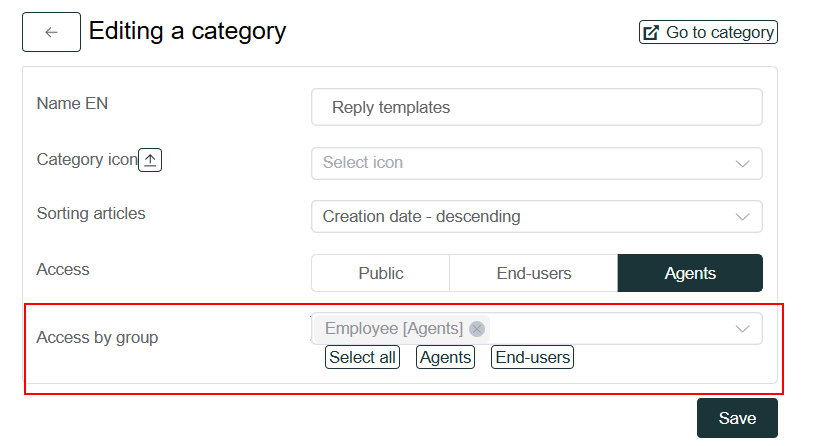The height and width of the screenshot is (446, 815).
Task: Remove the Employee [Agents] tag
Action: tap(477, 329)
